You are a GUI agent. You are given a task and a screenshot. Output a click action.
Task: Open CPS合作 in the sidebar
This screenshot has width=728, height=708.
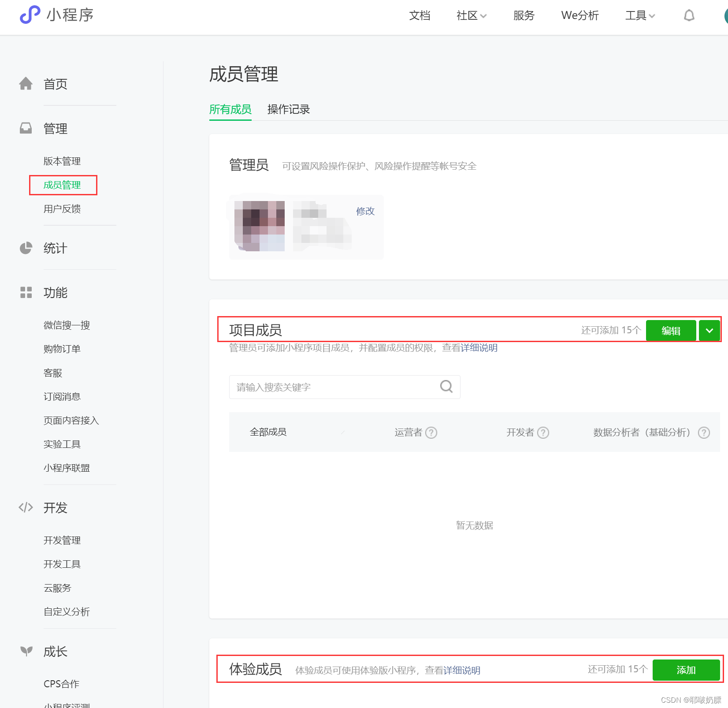62,684
